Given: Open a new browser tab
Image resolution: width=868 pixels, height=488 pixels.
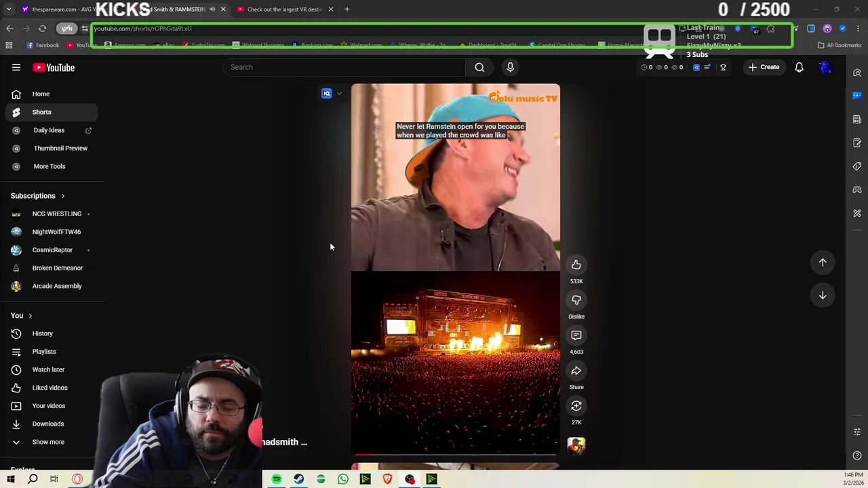Looking at the screenshot, I should point(347,9).
